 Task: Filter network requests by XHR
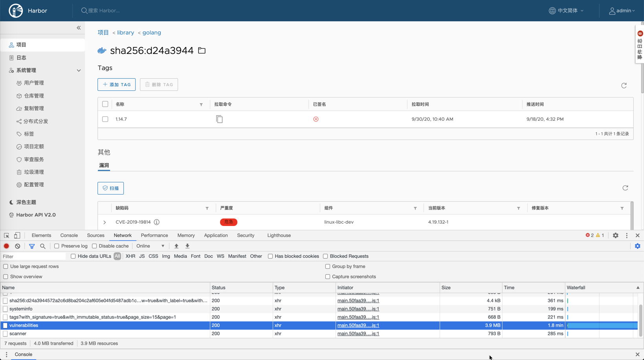point(130,256)
